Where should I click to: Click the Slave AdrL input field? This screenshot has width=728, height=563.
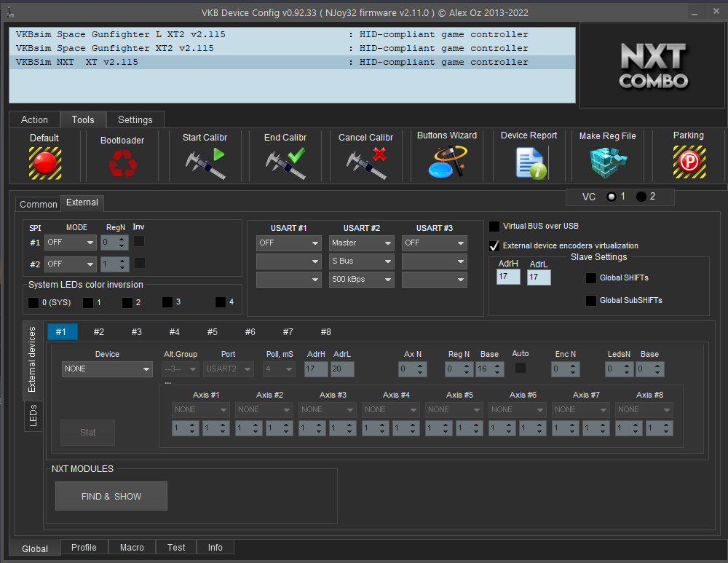[x=539, y=277]
